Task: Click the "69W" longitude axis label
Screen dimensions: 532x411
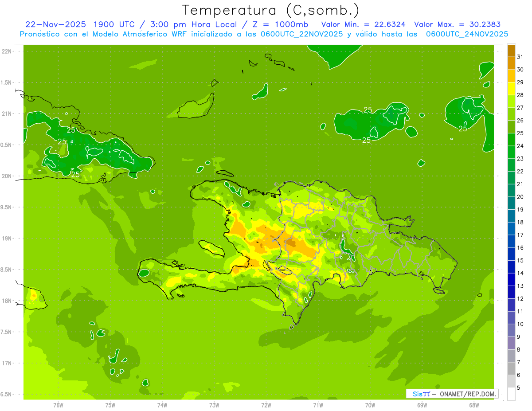Action: 422,405
